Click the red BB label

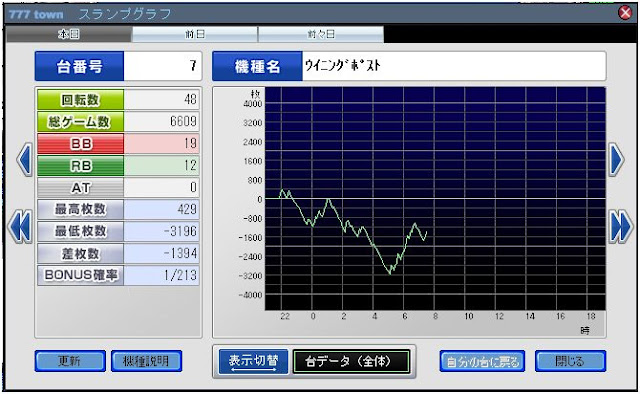[x=80, y=144]
